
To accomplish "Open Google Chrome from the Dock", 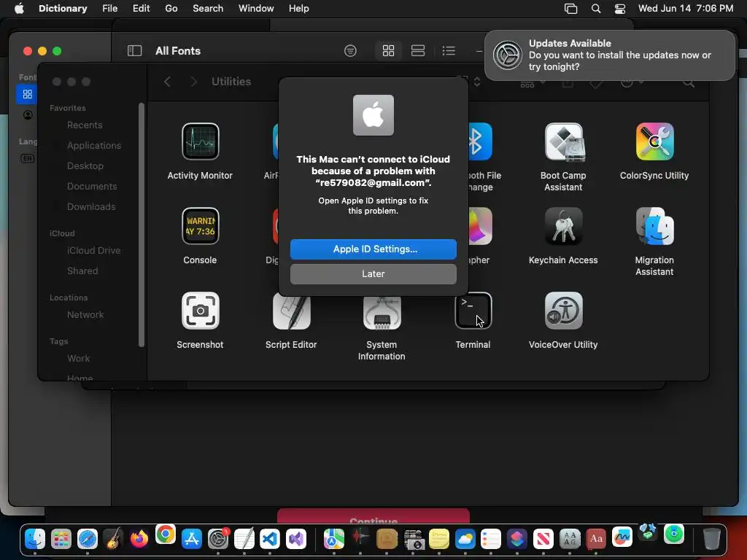I will 166,534.
